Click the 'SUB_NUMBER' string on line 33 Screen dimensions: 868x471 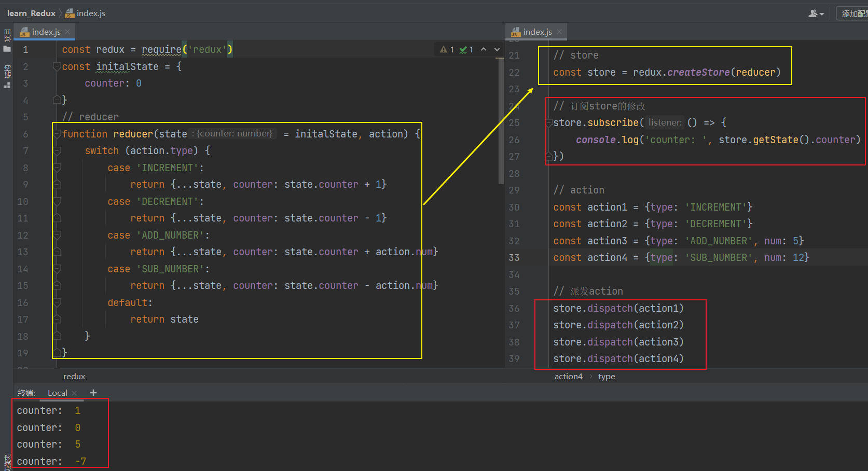coord(719,257)
